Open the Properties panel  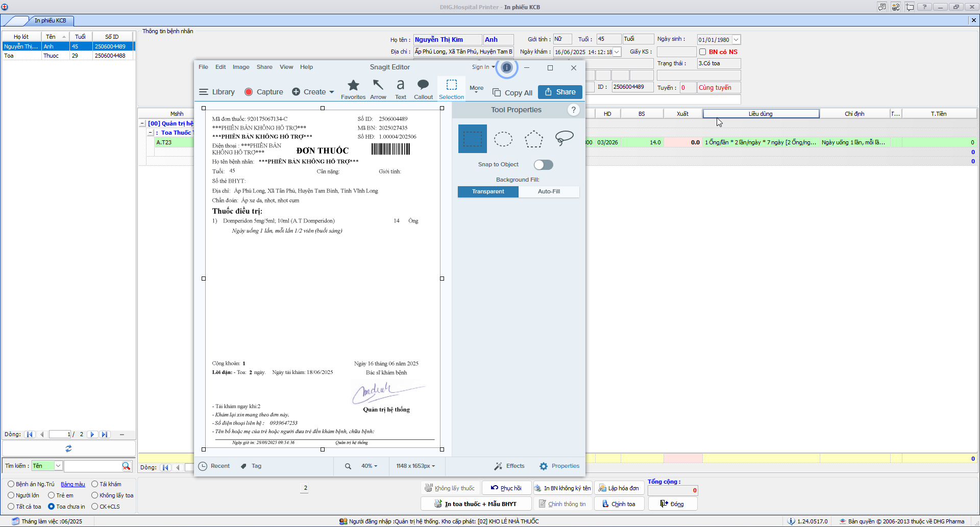559,466
